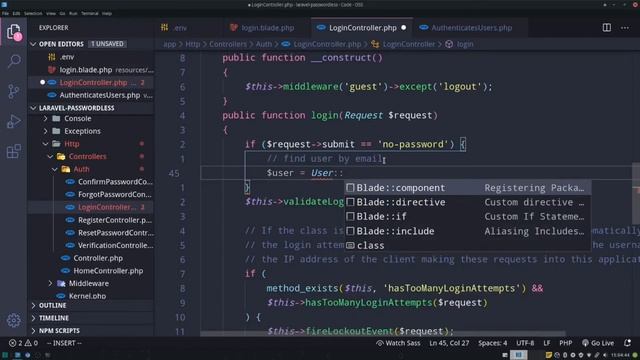Click unsaved dot on LoginController.php tab
Viewport: 640px width, 360px height.
(404, 28)
